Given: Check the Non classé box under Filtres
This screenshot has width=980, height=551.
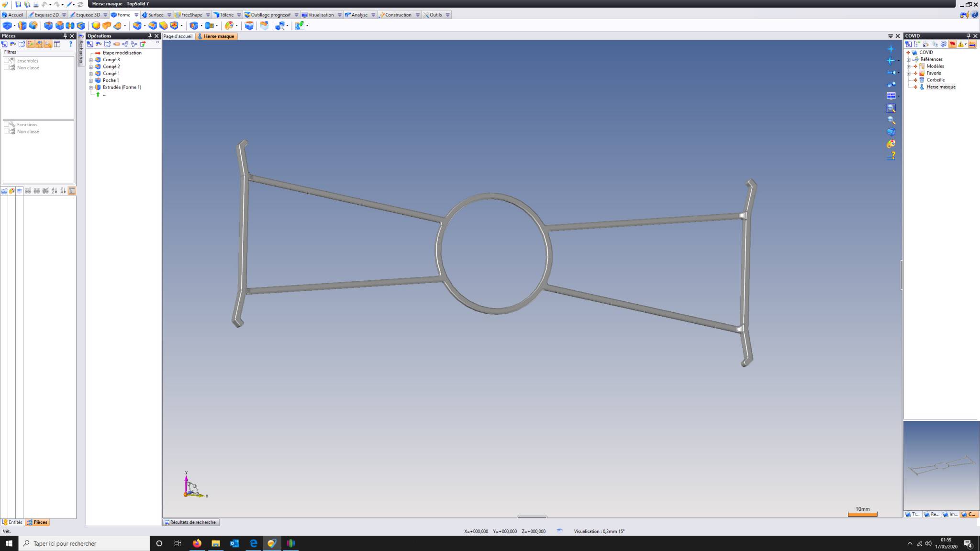Looking at the screenshot, I should click(x=7, y=67).
